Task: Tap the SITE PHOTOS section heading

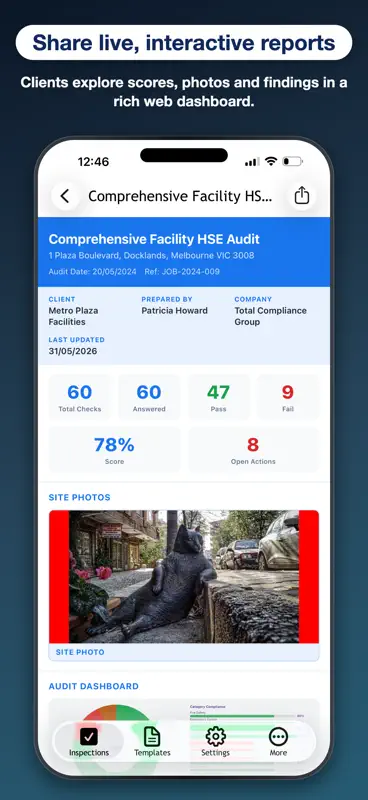Action: (x=80, y=497)
